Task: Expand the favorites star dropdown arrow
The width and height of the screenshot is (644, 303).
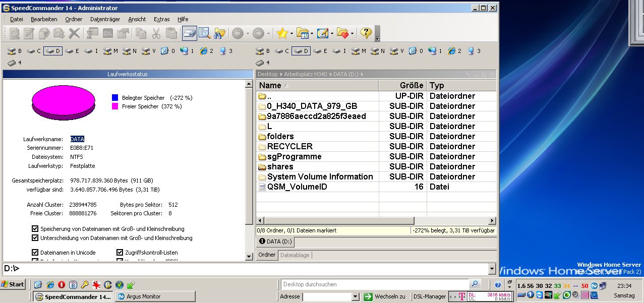Action: [291, 34]
